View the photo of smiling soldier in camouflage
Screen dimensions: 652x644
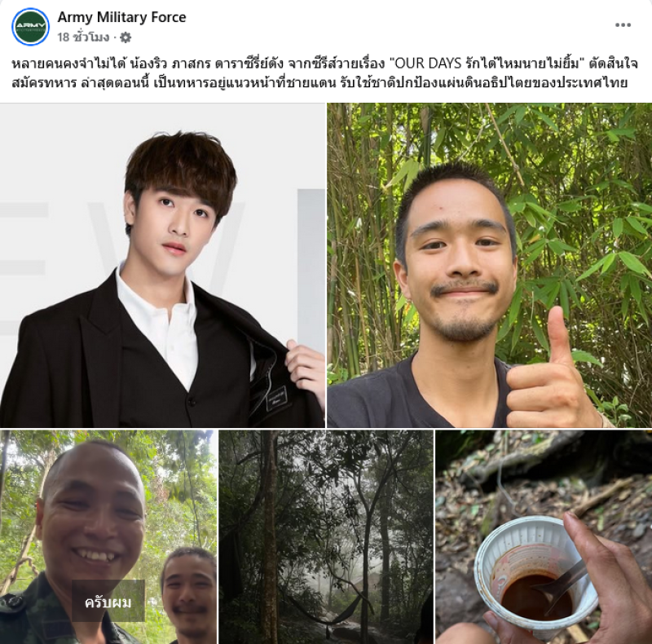(x=108, y=537)
